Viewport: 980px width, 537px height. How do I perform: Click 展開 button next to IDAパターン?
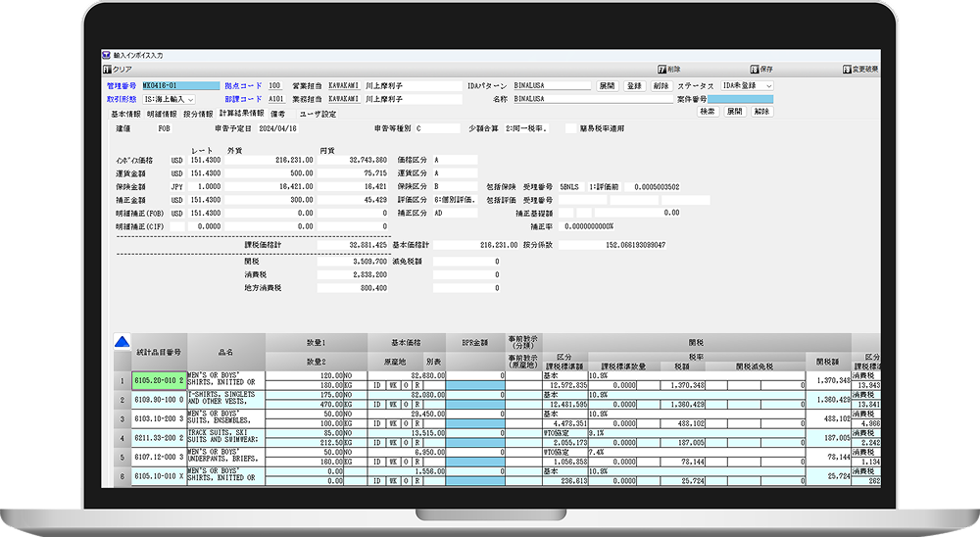click(607, 85)
